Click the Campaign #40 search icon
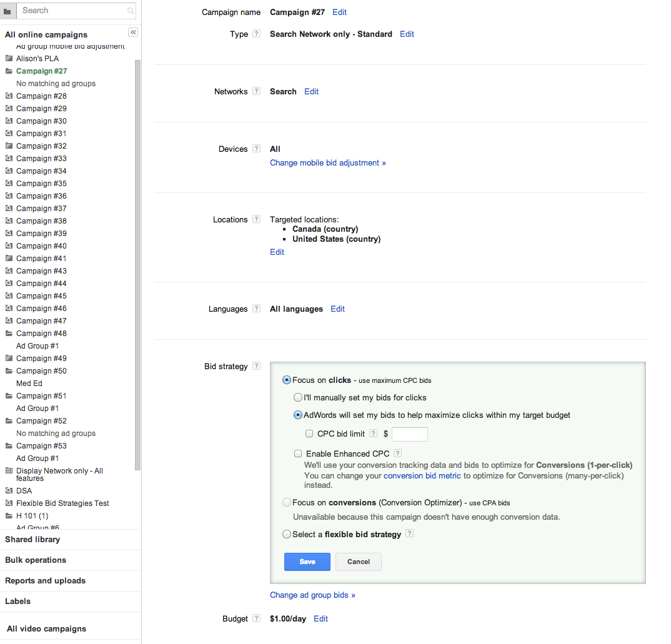Screen dimensions: 671x644 [9, 246]
